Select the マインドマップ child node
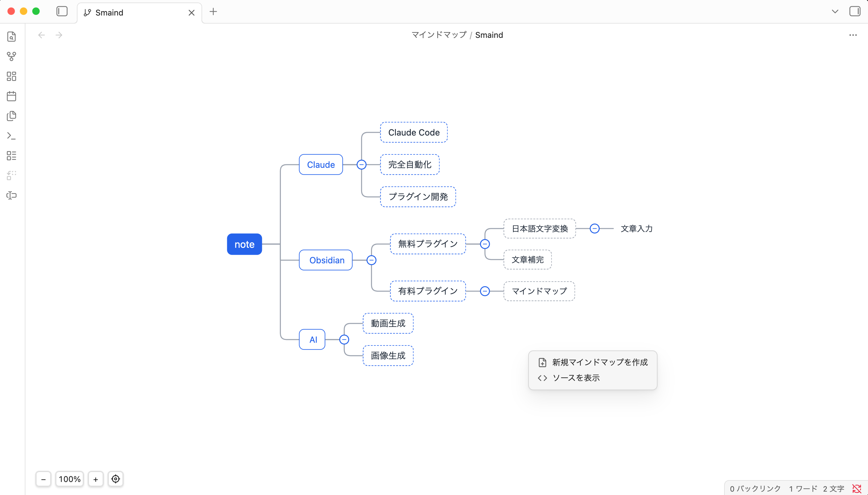868x495 pixels. pyautogui.click(x=539, y=291)
